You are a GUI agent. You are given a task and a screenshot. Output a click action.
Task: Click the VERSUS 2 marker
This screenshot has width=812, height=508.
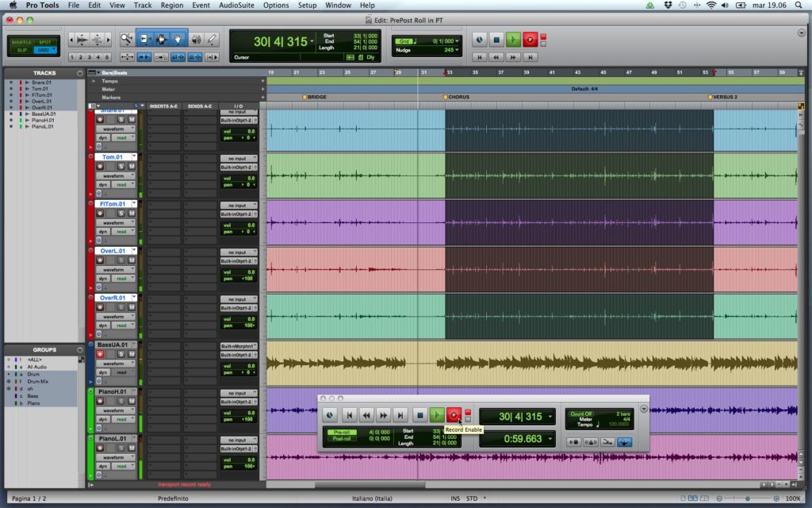tap(723, 97)
